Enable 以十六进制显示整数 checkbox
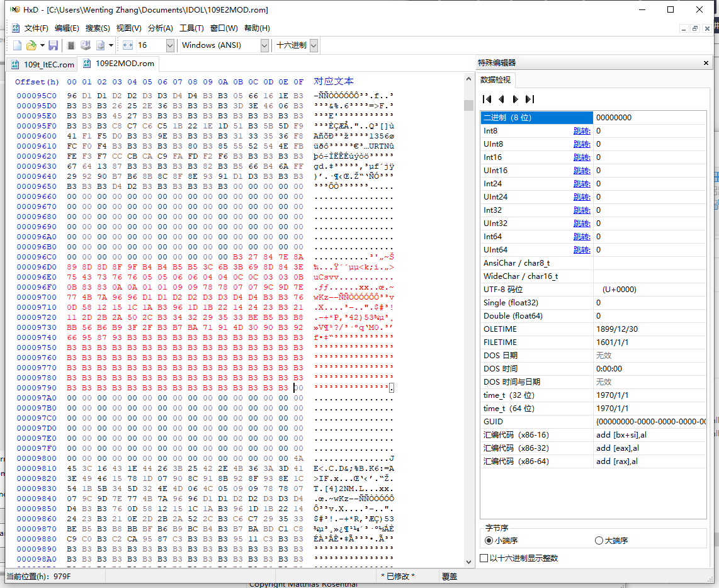This screenshot has height=588, width=719. 484,558
